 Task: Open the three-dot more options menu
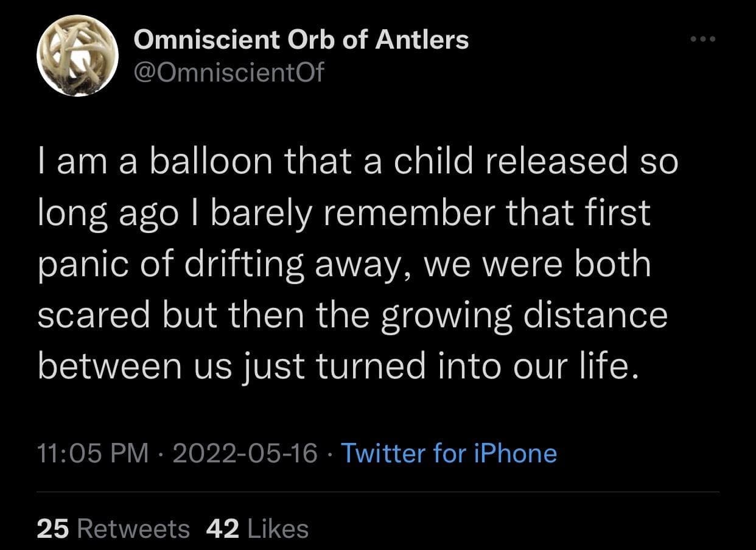tap(704, 39)
